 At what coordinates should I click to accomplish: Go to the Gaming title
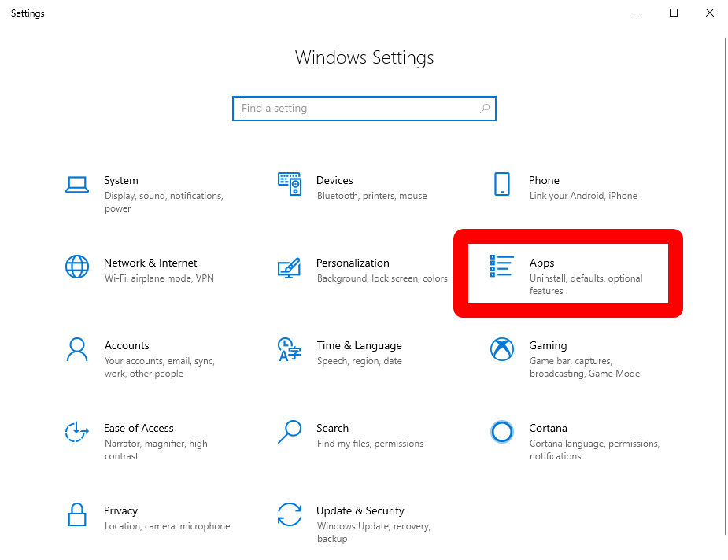tap(548, 345)
